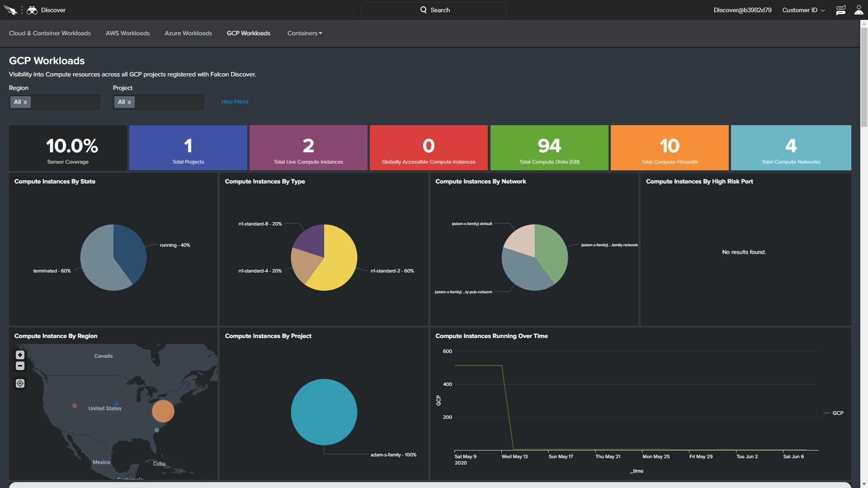Click the 'terminated - 60%' label
This screenshot has width=868, height=488.
pos(52,271)
